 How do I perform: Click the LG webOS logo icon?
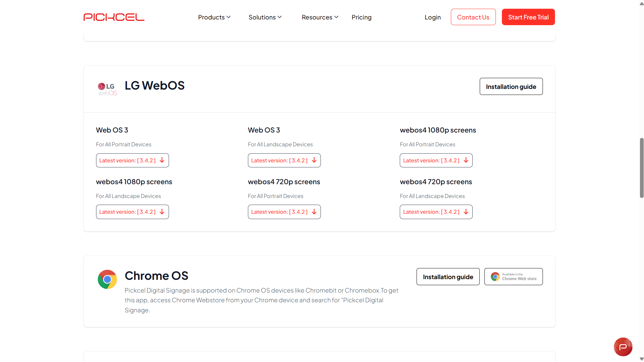pyautogui.click(x=107, y=89)
